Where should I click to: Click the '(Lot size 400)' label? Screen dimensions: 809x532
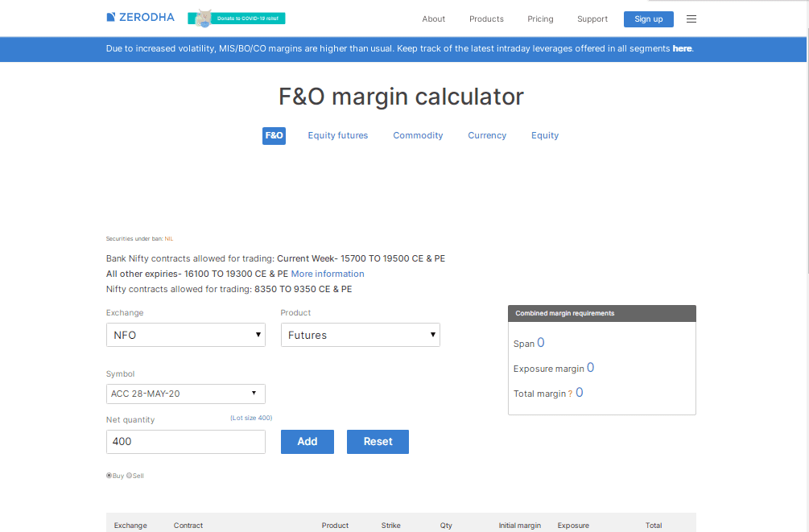click(251, 418)
